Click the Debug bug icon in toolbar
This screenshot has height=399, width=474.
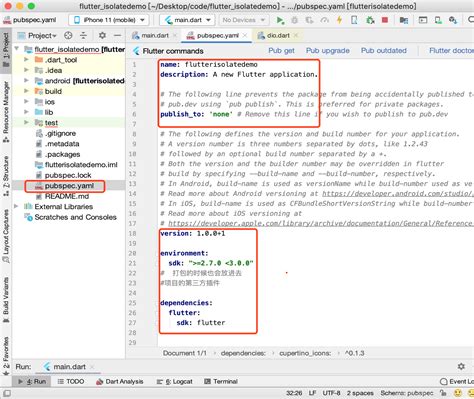[295, 20]
